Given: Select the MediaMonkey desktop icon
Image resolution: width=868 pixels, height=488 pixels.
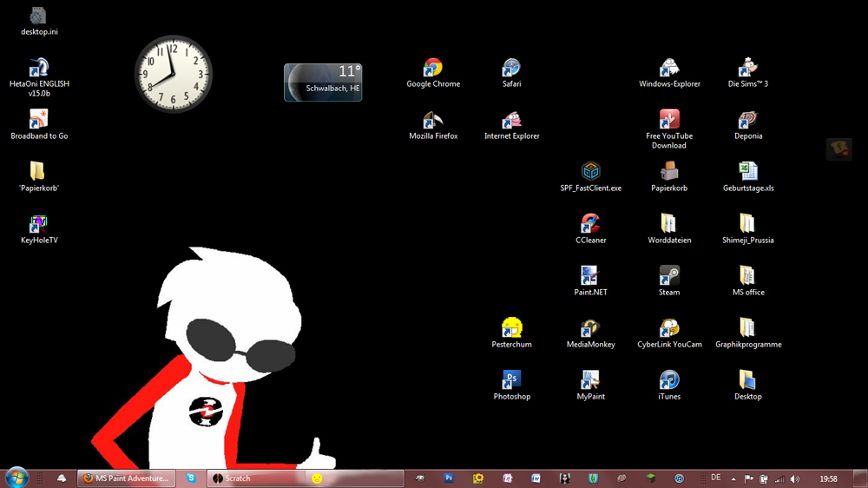Looking at the screenshot, I should 590,329.
